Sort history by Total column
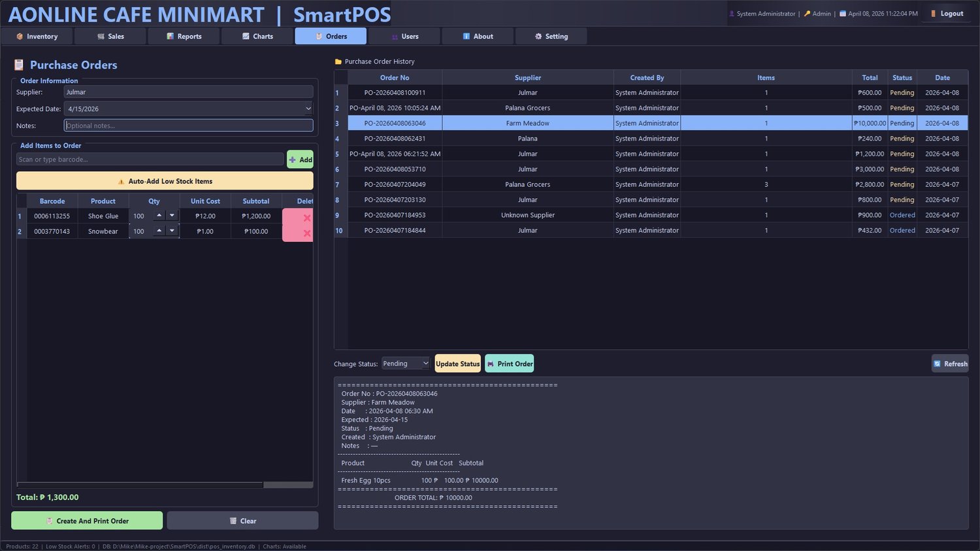Viewport: 980px width, 551px height. (870, 78)
